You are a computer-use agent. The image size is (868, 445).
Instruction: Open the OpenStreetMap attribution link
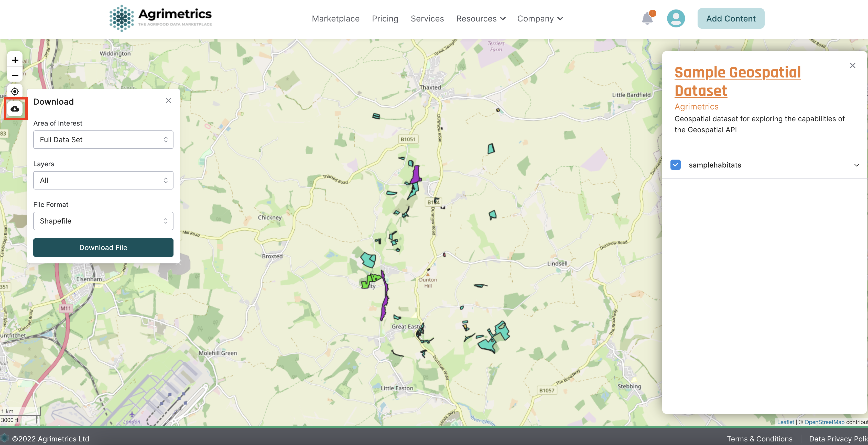pos(824,422)
